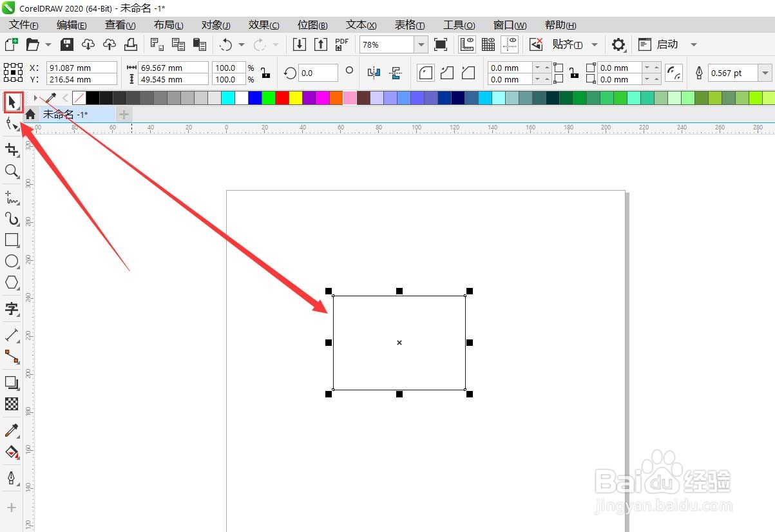
Task: Click the toolbox customize plus button
Action: tap(12, 508)
